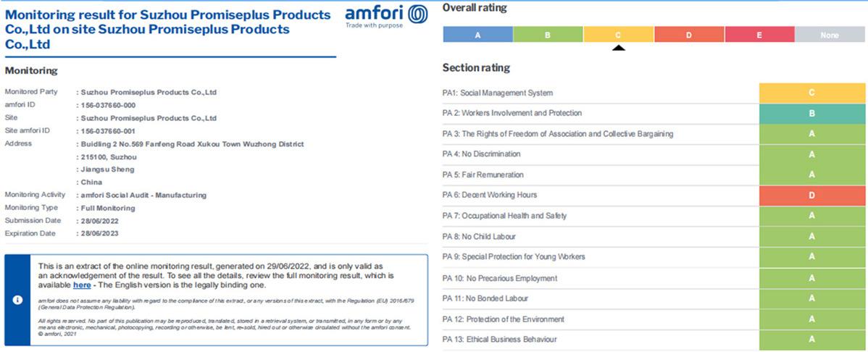Click the D rating for Decent Working Hours
868x352 pixels.
(812, 196)
